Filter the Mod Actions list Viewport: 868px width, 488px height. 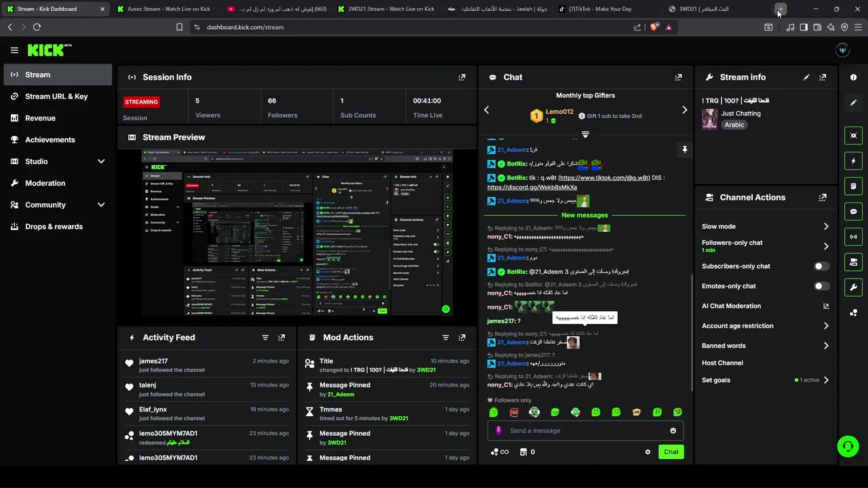446,338
